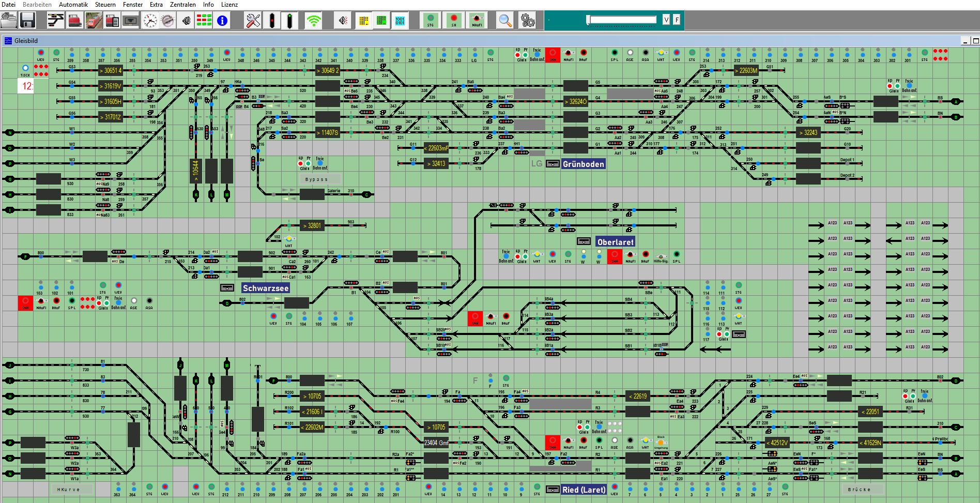Open the Info menu

coord(208,4)
